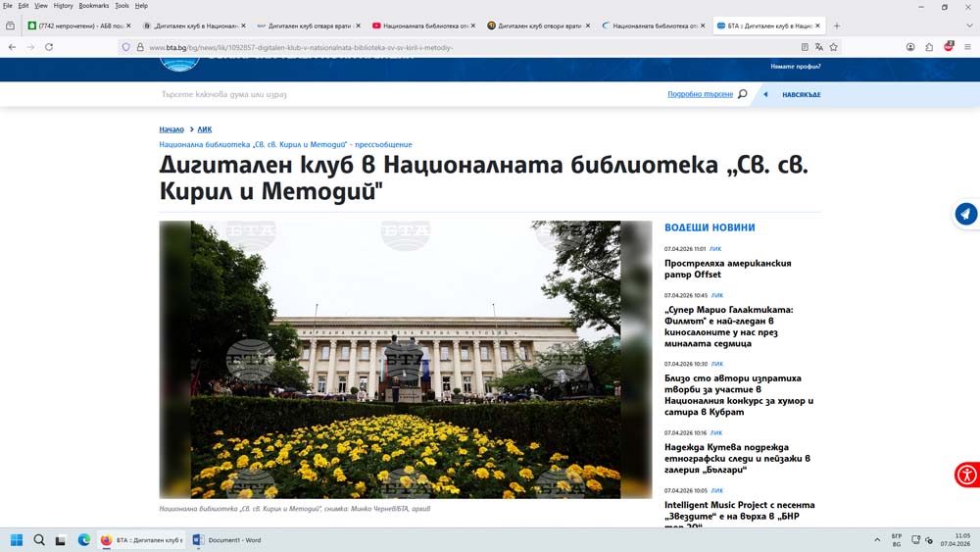This screenshot has width=980, height=552.
Task: Open the Firefox hamburger menu
Action: click(x=967, y=47)
